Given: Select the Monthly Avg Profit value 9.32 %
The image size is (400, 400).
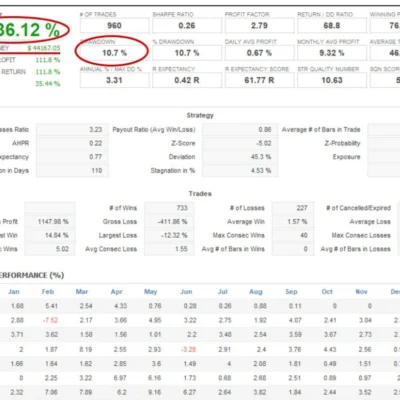Looking at the screenshot, I should pyautogui.click(x=332, y=53).
